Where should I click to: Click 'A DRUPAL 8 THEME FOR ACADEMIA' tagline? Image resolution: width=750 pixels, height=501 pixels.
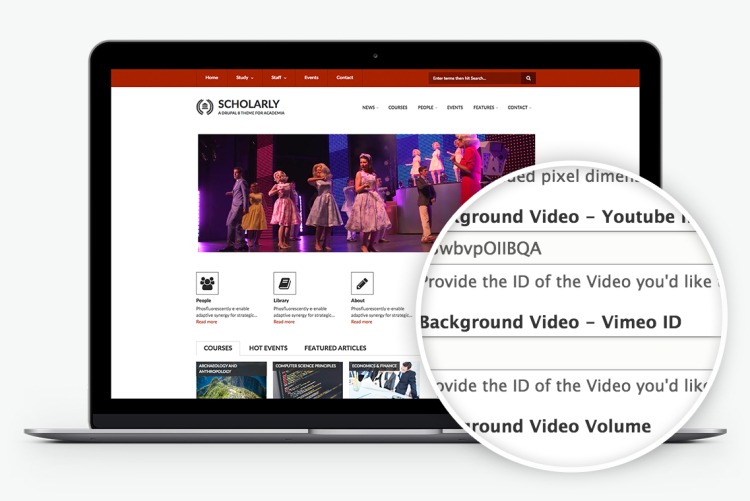(251, 113)
